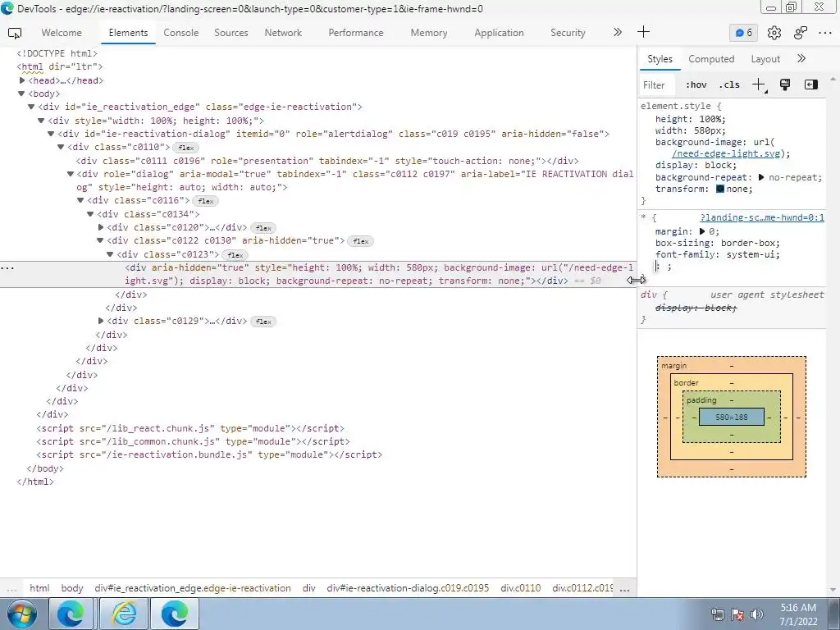Open the 6 issues counter badge
This screenshot has height=630, width=840.
(x=743, y=33)
